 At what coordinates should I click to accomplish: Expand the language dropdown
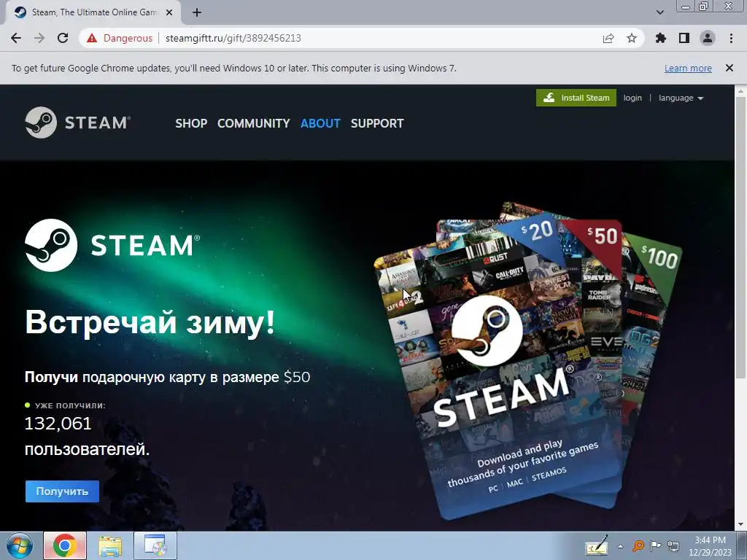point(681,98)
